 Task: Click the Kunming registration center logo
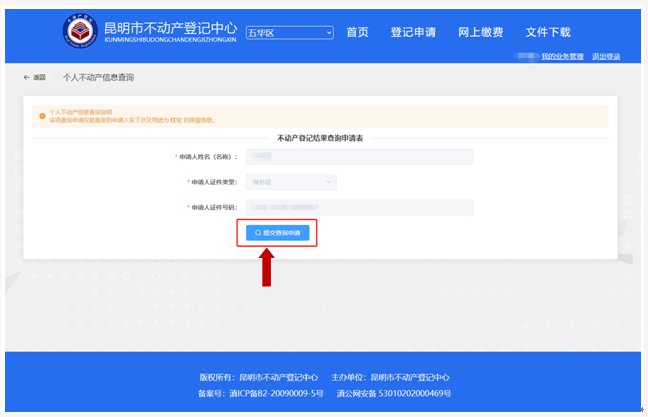coord(80,30)
